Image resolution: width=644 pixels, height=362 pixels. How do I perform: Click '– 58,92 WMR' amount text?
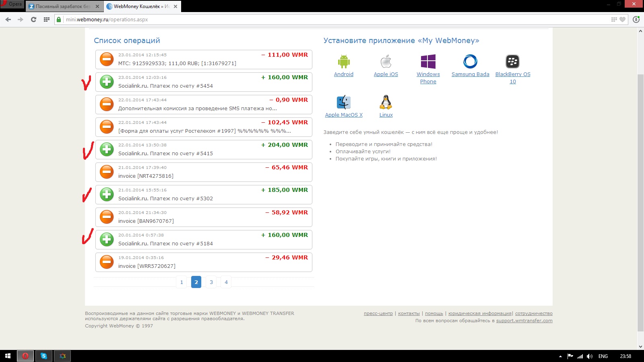click(287, 212)
